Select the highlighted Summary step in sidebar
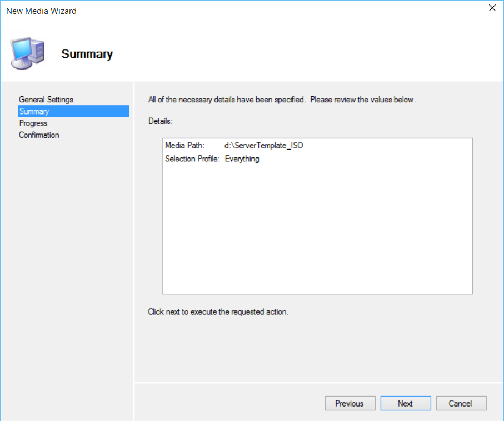This screenshot has width=504, height=421. pyautogui.click(x=34, y=111)
